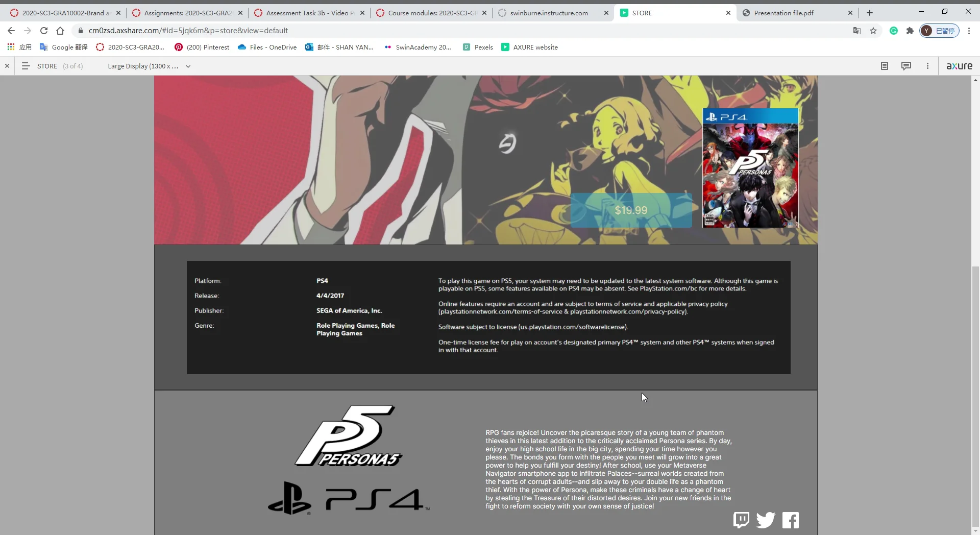Screen dimensions: 980x535
Task: Close the STORE browser tab
Action: coord(728,13)
